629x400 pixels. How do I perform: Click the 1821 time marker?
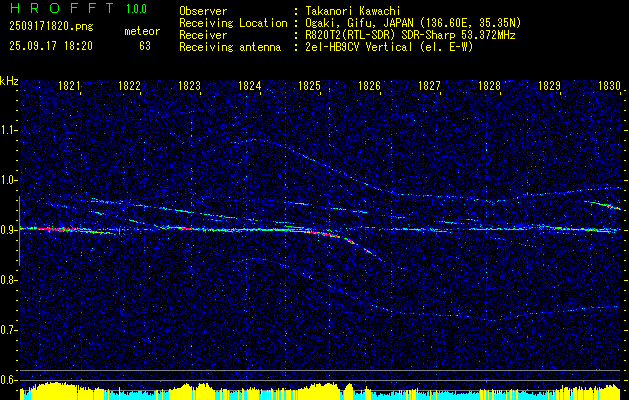[x=69, y=85]
